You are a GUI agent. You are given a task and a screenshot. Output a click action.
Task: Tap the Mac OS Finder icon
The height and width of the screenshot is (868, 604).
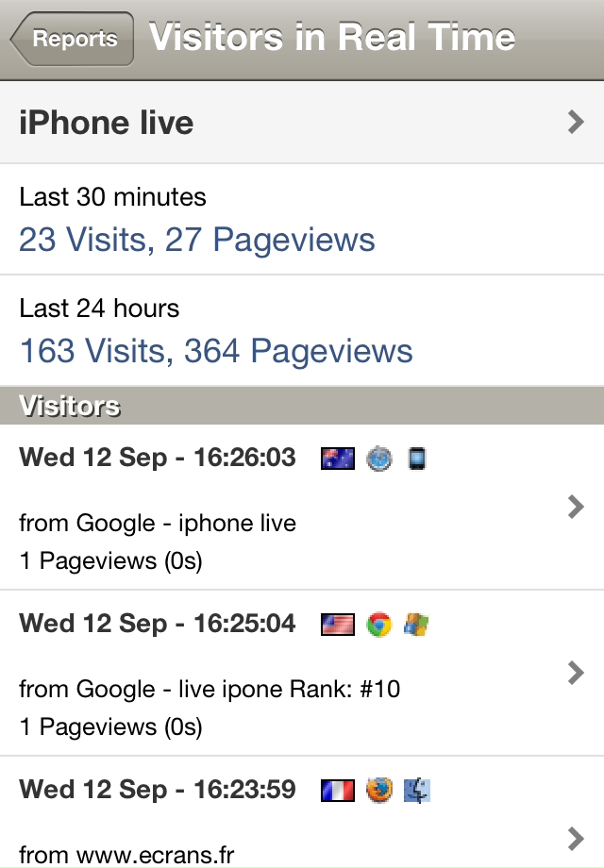point(417,791)
